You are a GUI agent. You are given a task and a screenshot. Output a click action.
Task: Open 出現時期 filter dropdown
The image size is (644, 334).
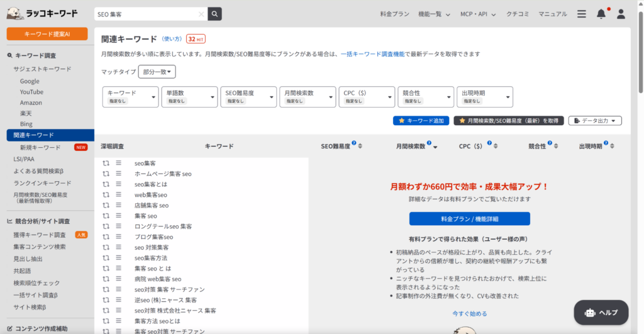click(x=485, y=96)
